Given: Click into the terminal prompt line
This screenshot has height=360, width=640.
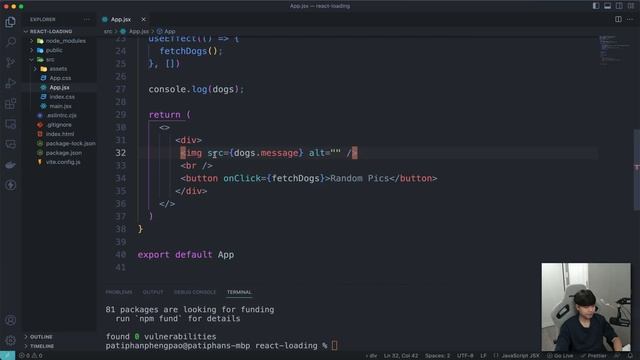Looking at the screenshot, I should click(222, 346).
